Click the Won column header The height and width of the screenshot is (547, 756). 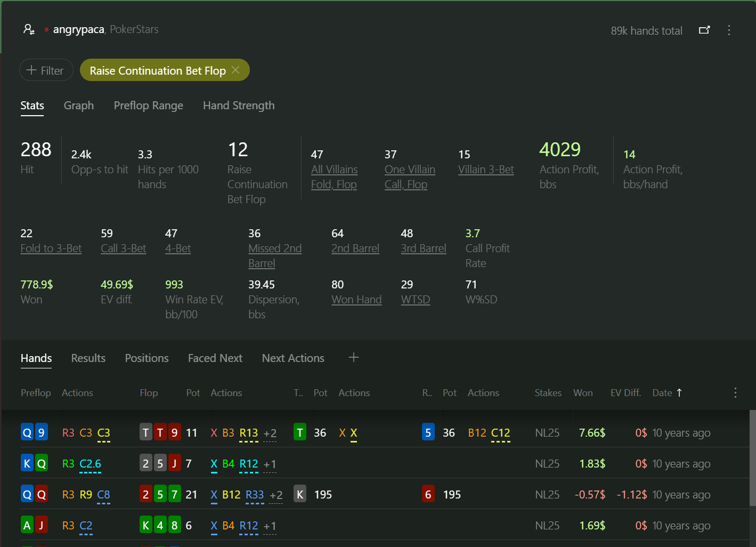(x=583, y=393)
